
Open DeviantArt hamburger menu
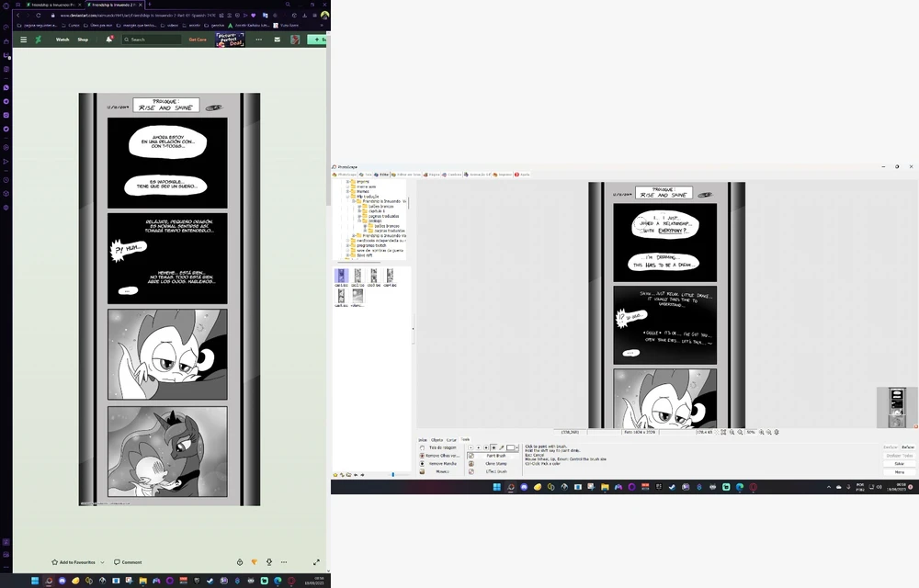point(24,40)
